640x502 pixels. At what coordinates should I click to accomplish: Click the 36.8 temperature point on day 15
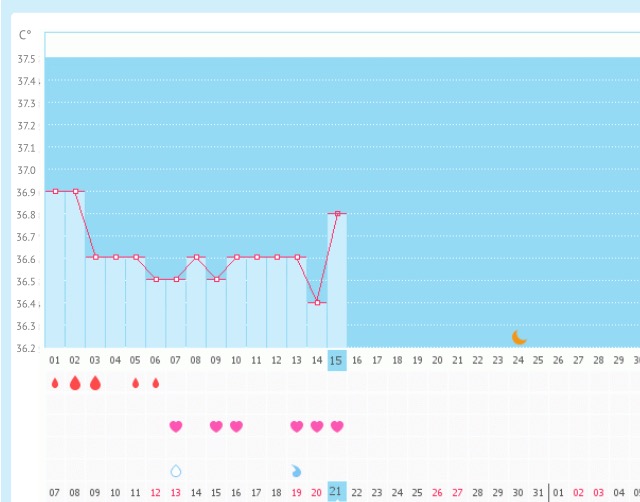(x=337, y=213)
